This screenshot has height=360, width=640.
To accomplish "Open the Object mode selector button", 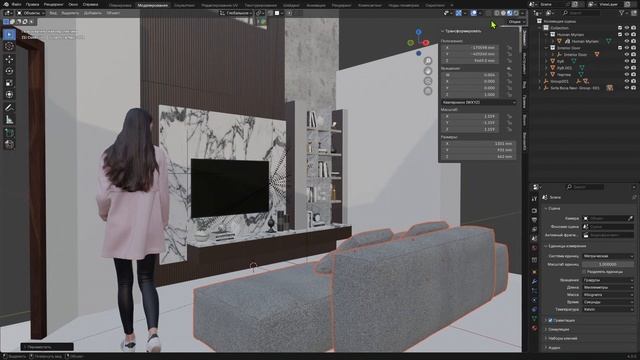I will [x=31, y=13].
